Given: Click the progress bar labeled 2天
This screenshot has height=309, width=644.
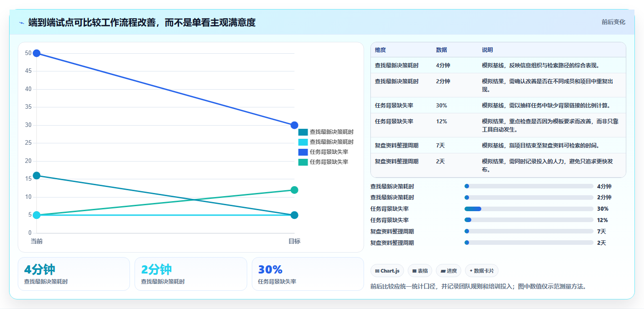Looking at the screenshot, I should (x=529, y=243).
